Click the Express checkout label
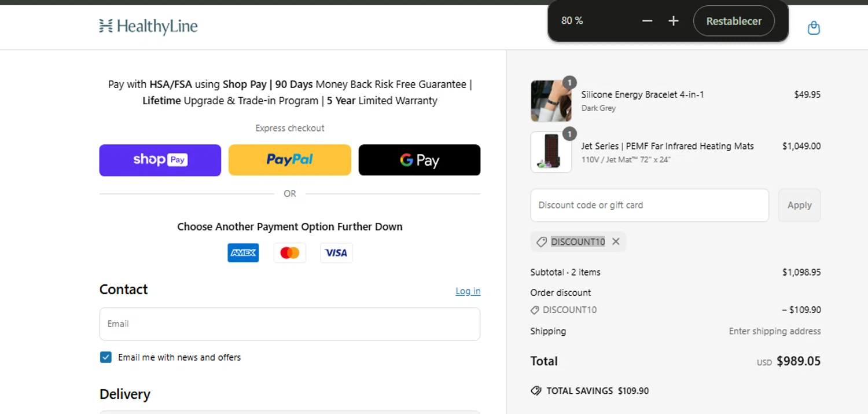The image size is (868, 414). click(290, 128)
